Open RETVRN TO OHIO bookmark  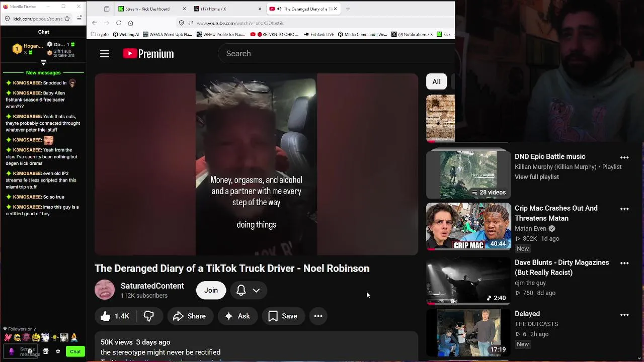275,34
